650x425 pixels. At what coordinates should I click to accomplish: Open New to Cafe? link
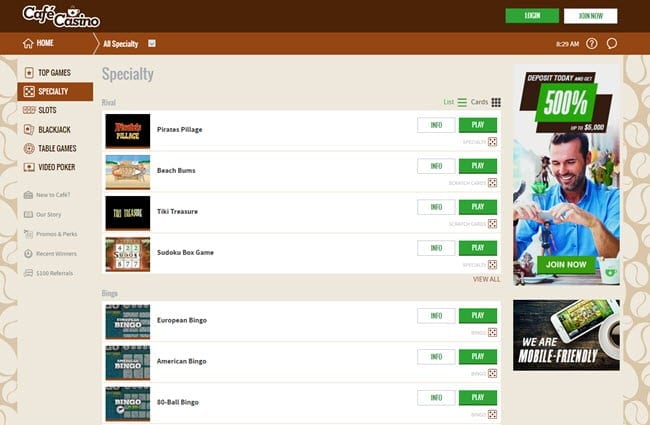point(53,195)
